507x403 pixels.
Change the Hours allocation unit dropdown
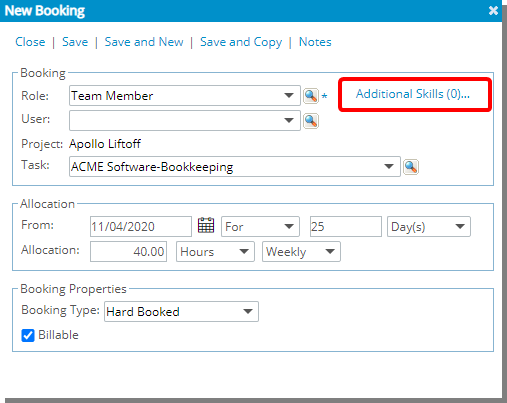point(215,252)
